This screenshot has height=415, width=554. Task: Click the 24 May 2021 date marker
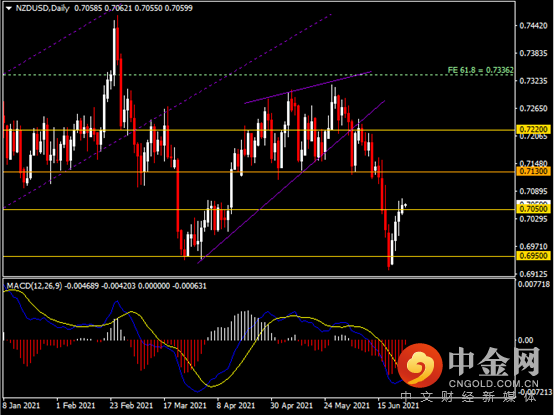(346, 405)
